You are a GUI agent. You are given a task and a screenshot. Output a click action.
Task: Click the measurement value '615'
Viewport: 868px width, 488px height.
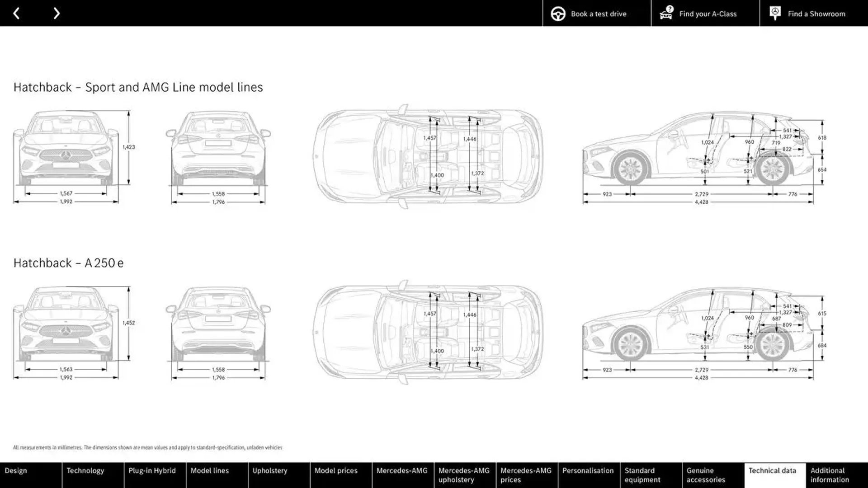(822, 314)
